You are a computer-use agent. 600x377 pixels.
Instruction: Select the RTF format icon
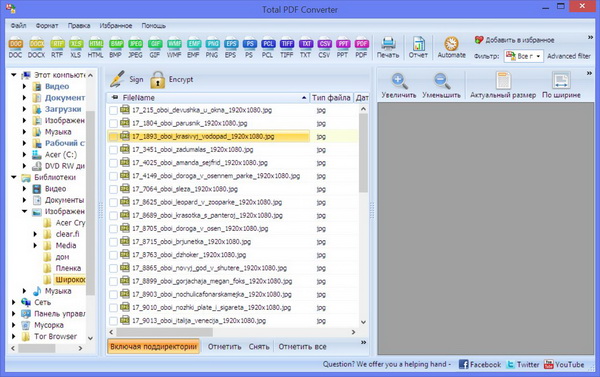[x=57, y=48]
